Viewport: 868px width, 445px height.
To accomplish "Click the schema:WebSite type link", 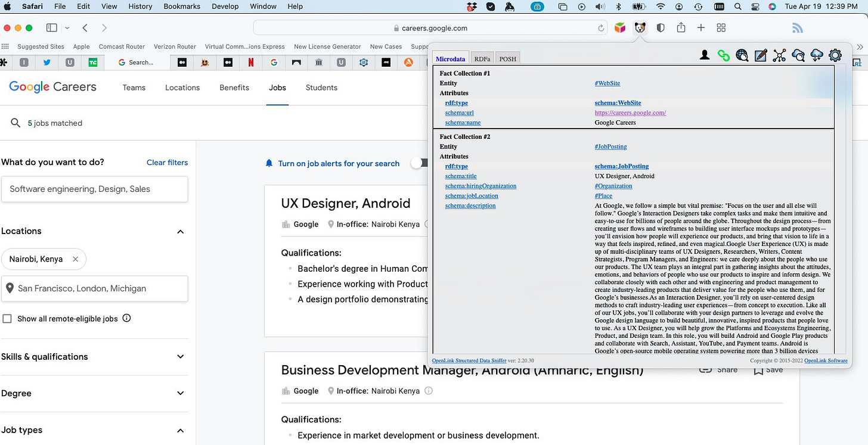I will [x=618, y=103].
